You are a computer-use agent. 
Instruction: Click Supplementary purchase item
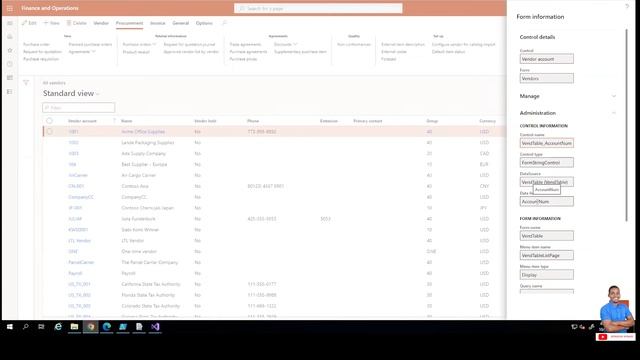300,52
